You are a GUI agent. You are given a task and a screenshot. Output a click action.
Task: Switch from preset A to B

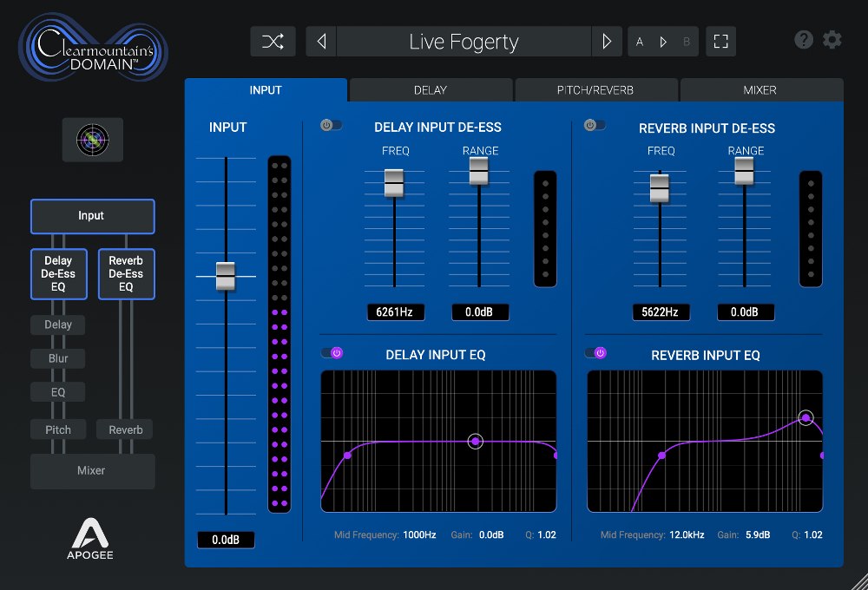(685, 40)
